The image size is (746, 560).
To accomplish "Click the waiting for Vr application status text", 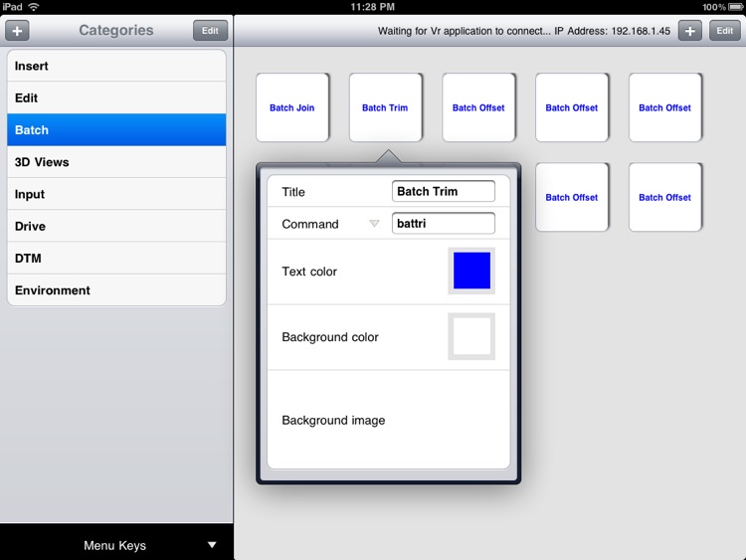I will [524, 31].
